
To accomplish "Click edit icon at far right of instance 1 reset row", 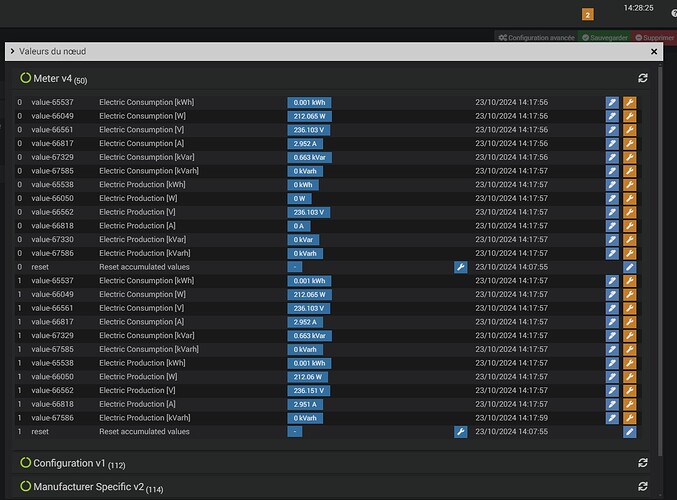I will click(630, 432).
